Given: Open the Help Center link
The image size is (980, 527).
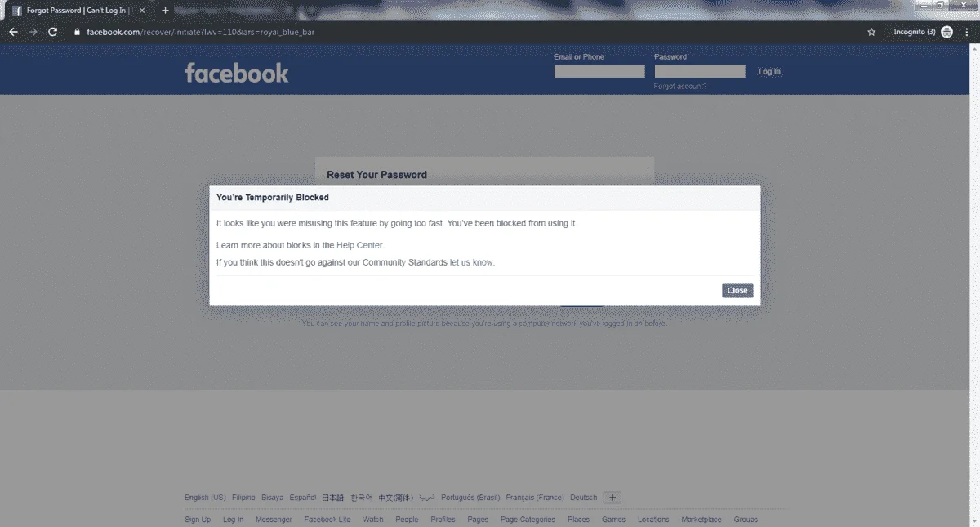Looking at the screenshot, I should (360, 245).
